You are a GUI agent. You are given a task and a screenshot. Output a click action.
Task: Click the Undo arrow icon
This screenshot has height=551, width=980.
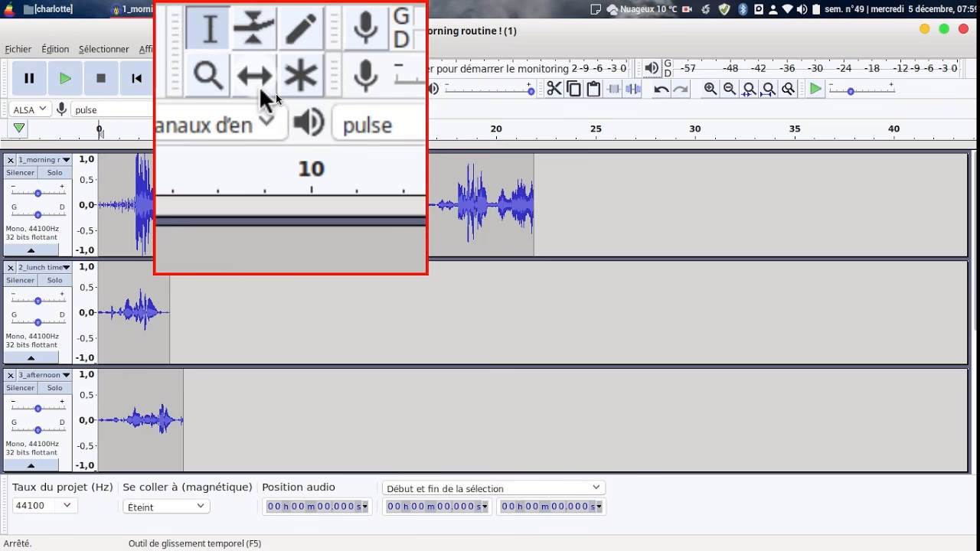pyautogui.click(x=660, y=89)
